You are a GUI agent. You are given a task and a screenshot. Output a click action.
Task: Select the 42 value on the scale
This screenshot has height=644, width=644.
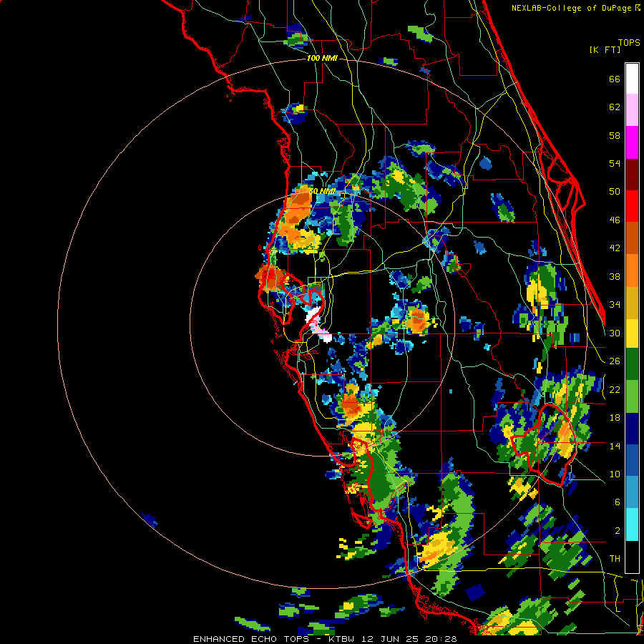pyautogui.click(x=615, y=248)
